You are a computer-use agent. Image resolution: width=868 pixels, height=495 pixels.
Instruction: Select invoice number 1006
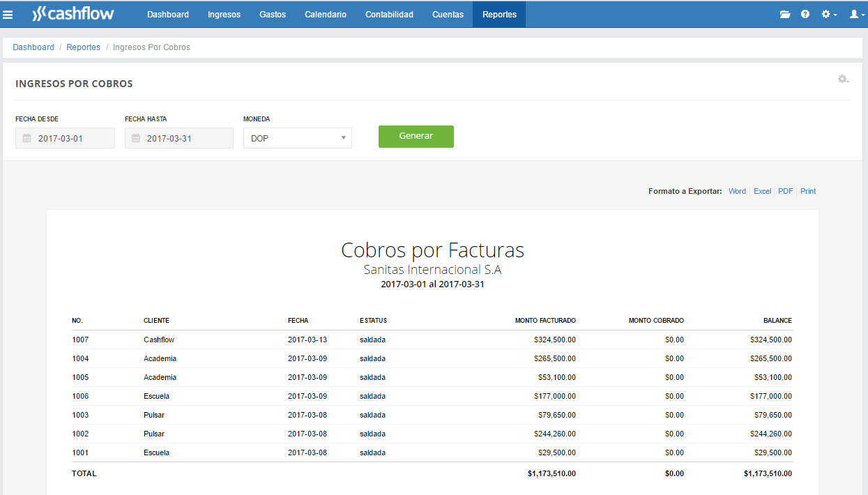click(80, 396)
